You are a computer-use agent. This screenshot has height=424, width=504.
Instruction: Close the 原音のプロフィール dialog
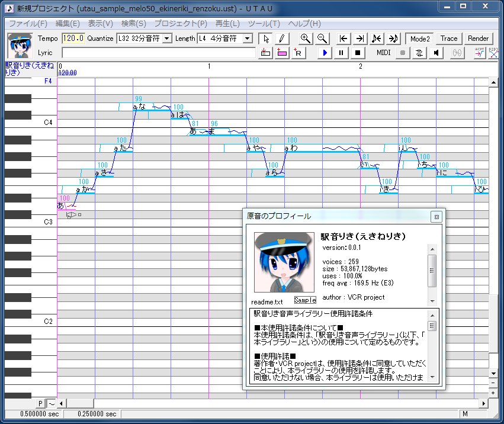[x=436, y=217]
